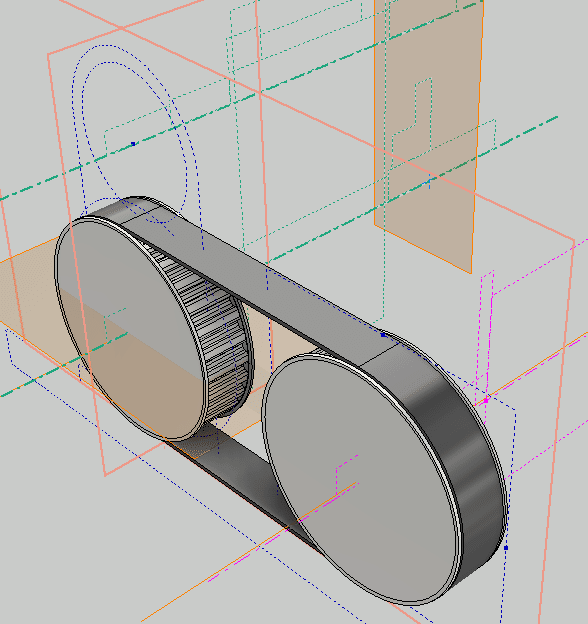Select the left pulley's front circular face
The width and height of the screenshot is (588, 624).
pos(131,330)
